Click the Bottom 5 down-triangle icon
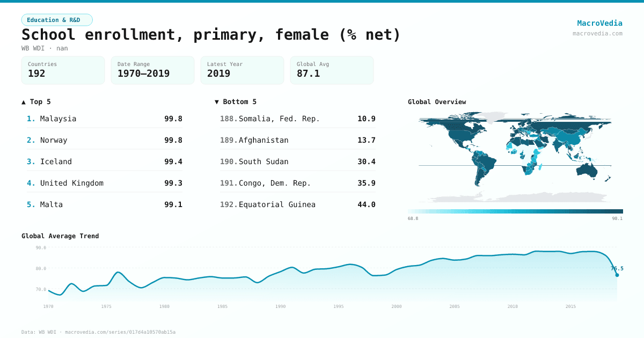Viewport: 644px width, 338px height. [217, 102]
